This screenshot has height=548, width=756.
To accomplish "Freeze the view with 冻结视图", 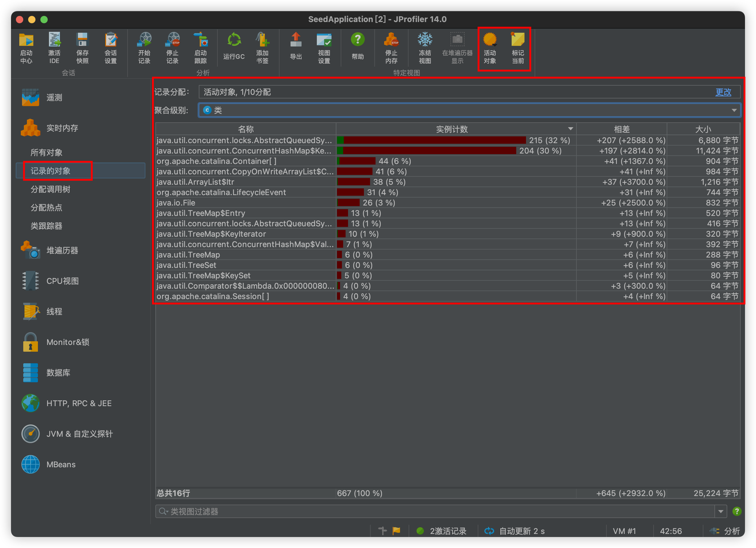I will (x=425, y=48).
